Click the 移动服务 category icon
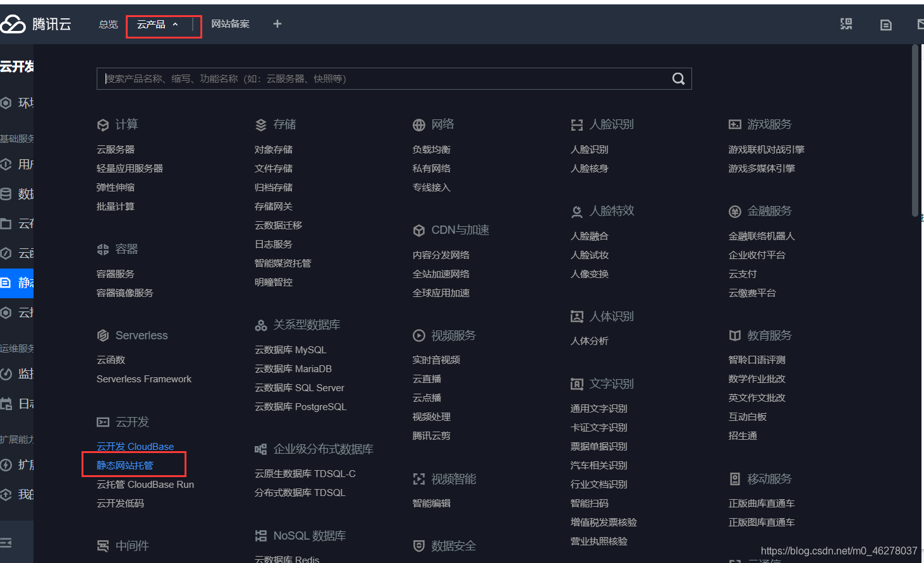 tap(734, 479)
